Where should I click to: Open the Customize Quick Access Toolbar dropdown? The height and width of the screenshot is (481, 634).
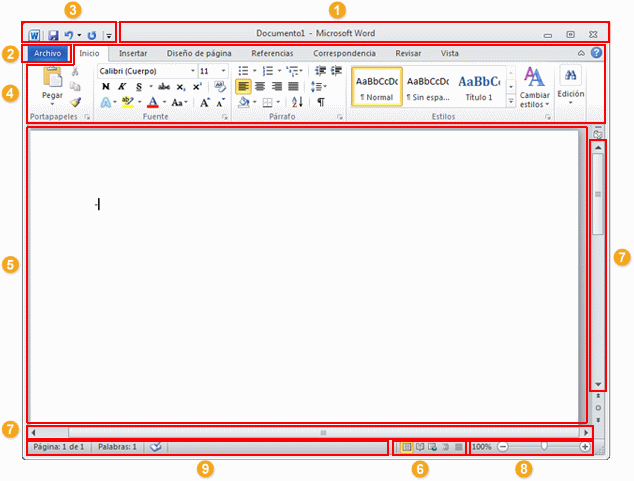point(109,36)
